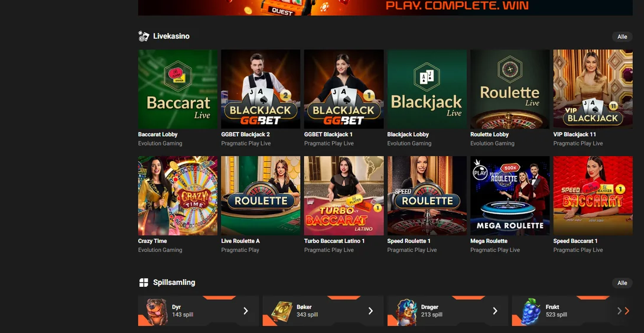This screenshot has width=644, height=333.
Task: Click the Baccarat Lobby title
Action: [158, 134]
